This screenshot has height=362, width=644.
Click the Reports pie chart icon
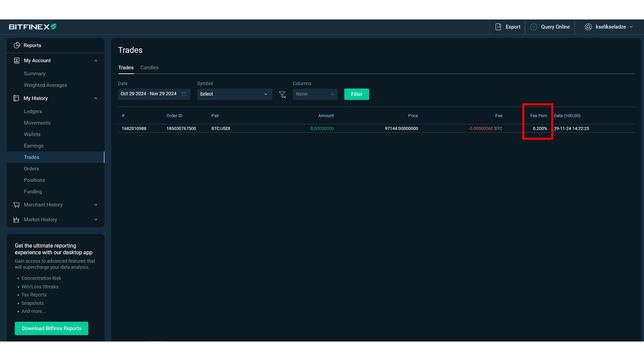[17, 45]
